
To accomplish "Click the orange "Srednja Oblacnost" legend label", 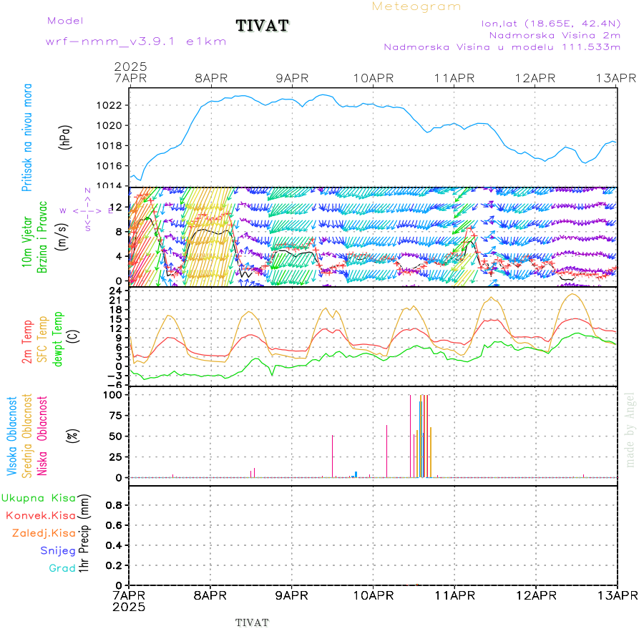I will [x=26, y=436].
